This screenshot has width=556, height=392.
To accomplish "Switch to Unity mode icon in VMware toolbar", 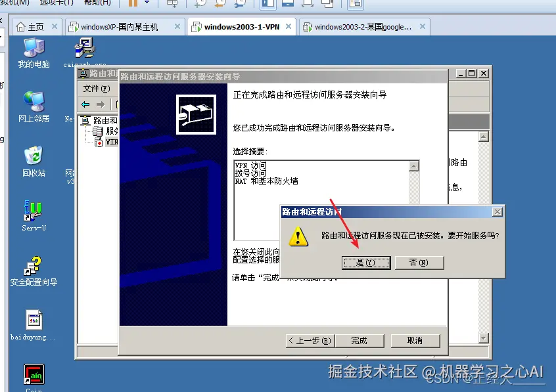I will tap(327, 3).
